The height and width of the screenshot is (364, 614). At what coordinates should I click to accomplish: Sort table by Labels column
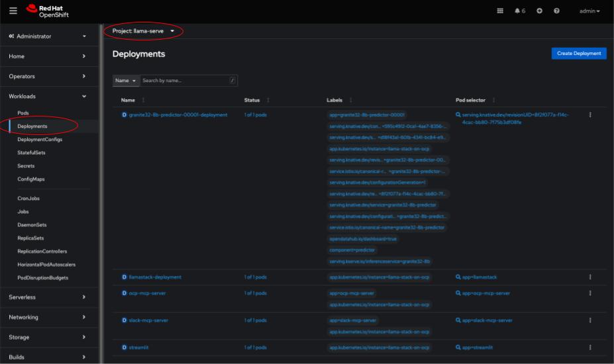[x=339, y=100]
